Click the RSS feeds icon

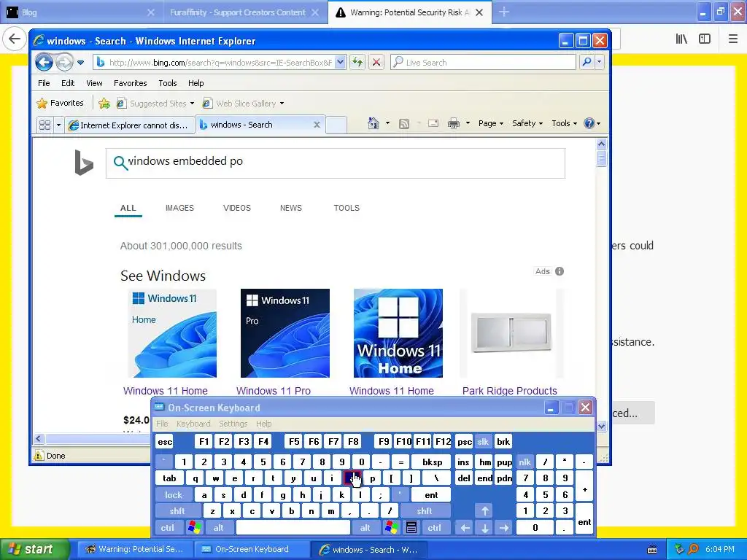(404, 124)
